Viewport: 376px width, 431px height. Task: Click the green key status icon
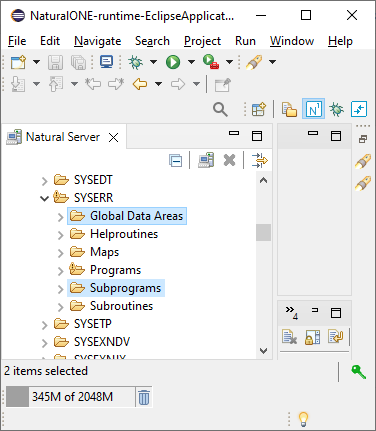(359, 372)
